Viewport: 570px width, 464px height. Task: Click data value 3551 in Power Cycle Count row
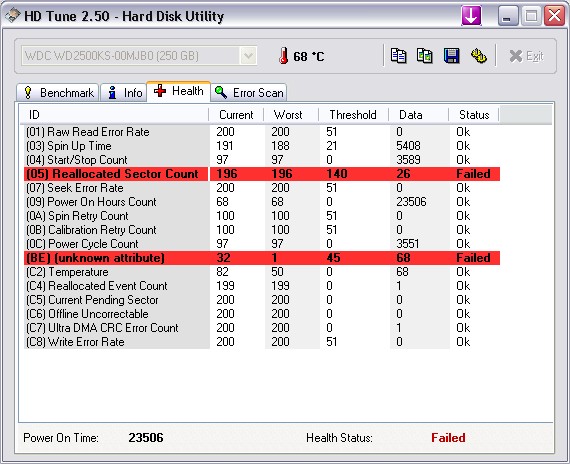tap(408, 244)
